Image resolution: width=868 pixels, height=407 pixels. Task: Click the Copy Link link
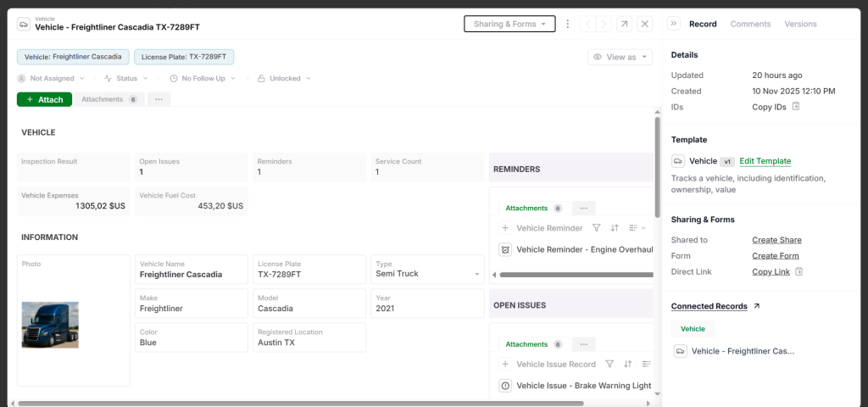(x=771, y=272)
